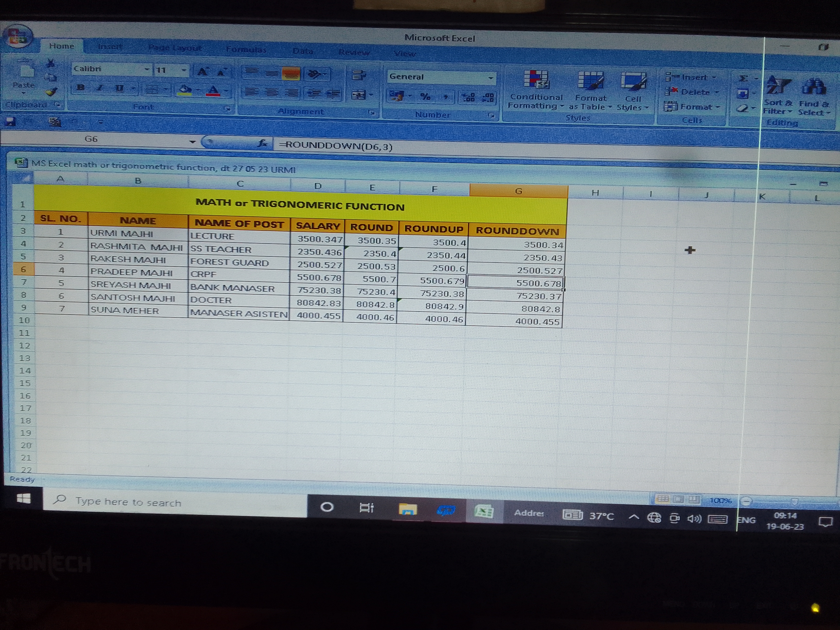The image size is (840, 630).
Task: Open the font size dropdown
Action: pyautogui.click(x=184, y=70)
